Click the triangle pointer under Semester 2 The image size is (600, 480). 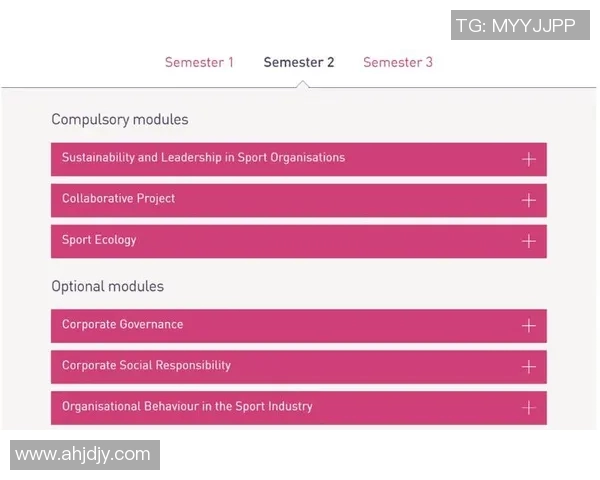[302, 83]
